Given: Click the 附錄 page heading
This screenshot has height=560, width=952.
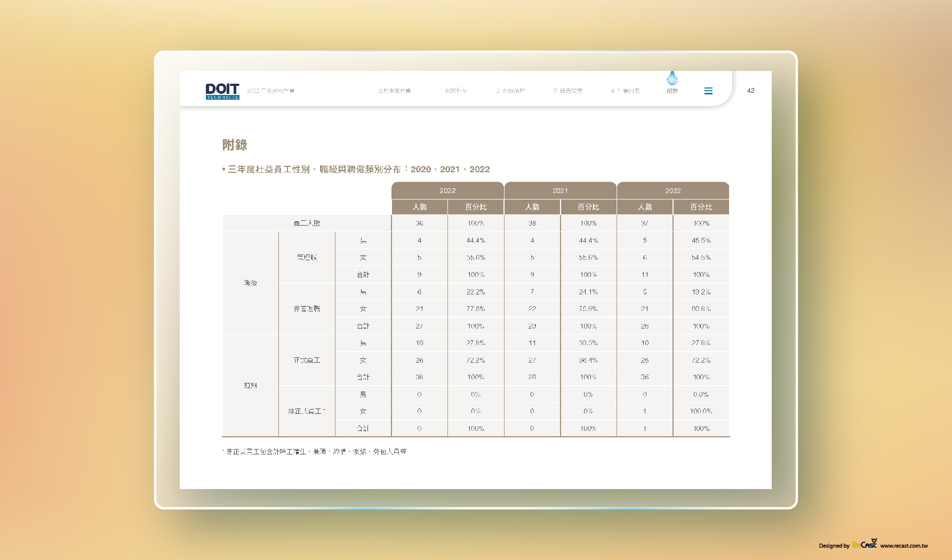Looking at the screenshot, I should (x=235, y=145).
